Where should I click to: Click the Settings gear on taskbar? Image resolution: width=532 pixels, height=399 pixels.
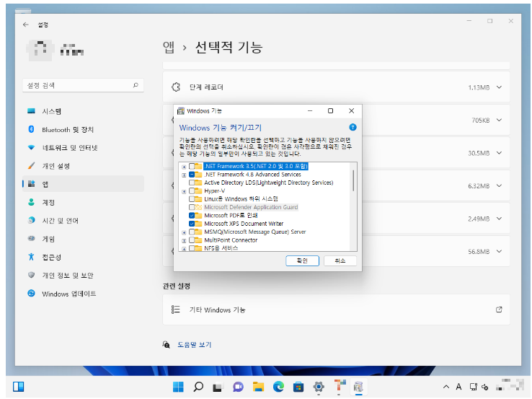point(318,387)
